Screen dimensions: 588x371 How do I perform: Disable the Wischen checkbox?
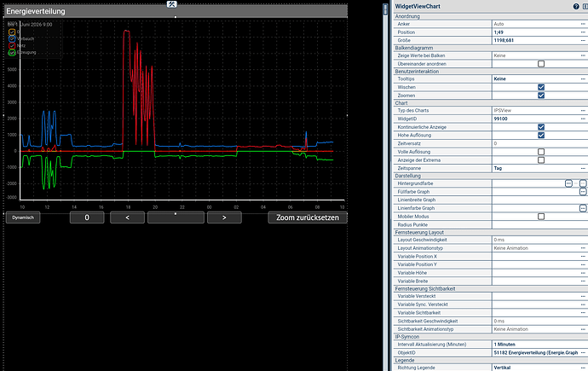541,87
